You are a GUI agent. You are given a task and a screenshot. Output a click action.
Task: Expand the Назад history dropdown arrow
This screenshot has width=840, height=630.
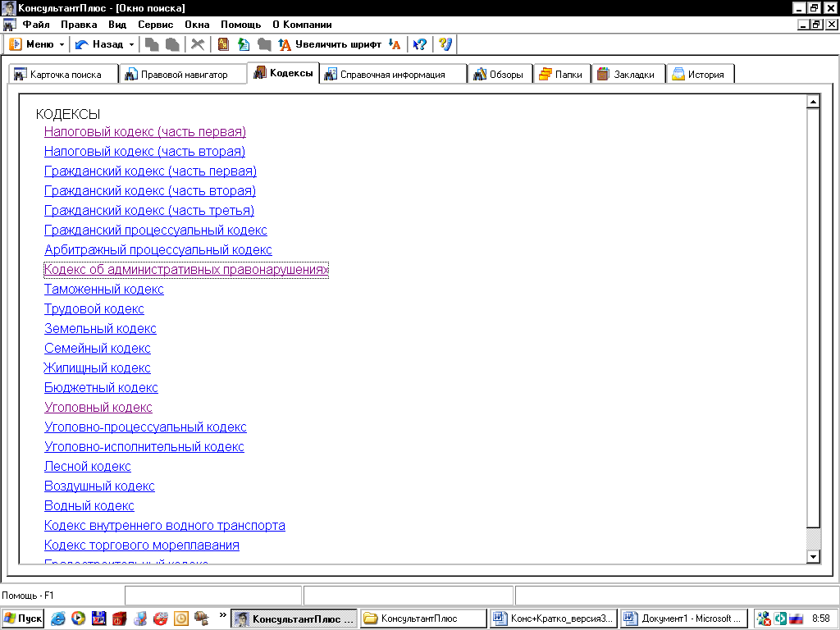131,44
